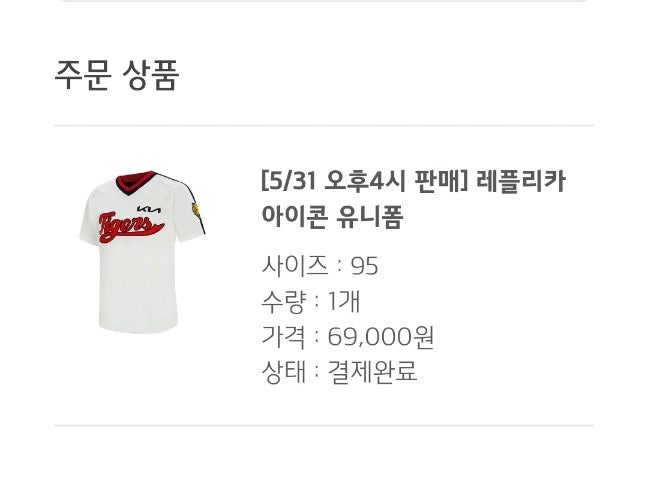Open the 레플리카 아이콘 유니폼 product title
The width and height of the screenshot is (648, 478).
point(413,200)
